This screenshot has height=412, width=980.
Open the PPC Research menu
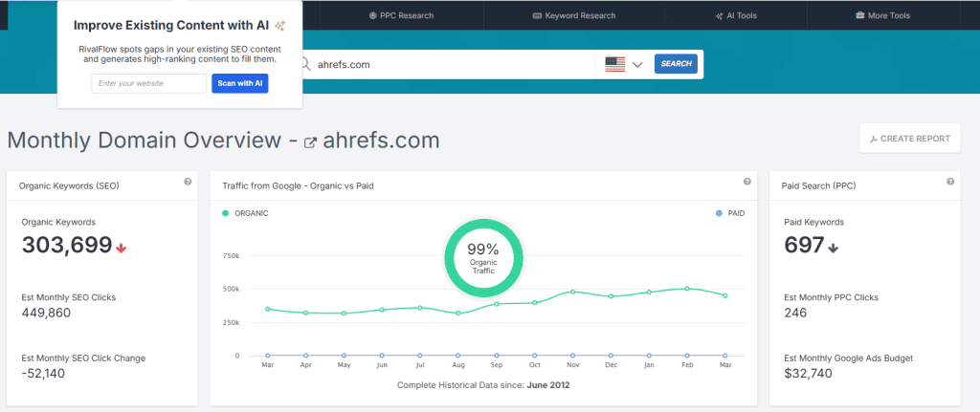pyautogui.click(x=401, y=15)
